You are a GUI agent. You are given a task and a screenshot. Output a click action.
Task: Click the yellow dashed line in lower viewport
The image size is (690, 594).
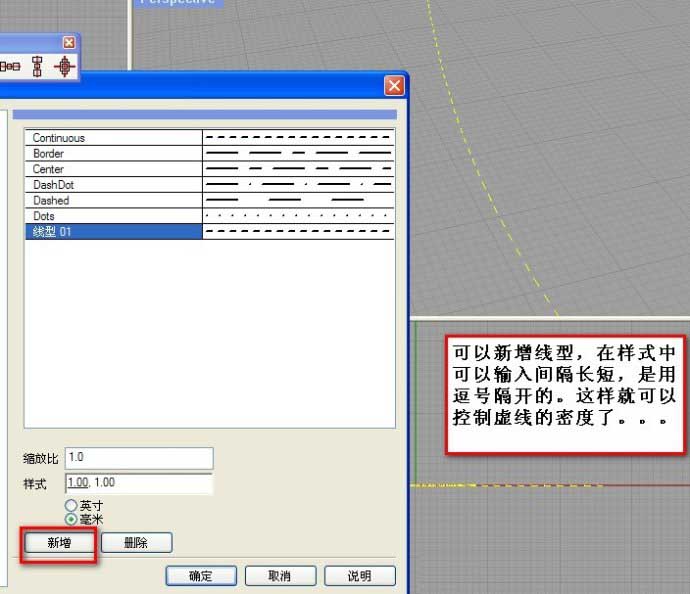506,485
